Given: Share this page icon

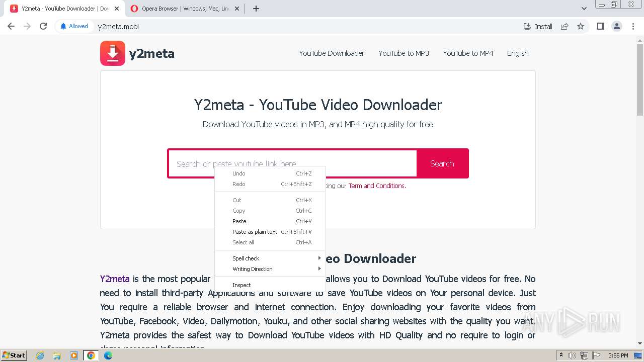Looking at the screenshot, I should [x=565, y=26].
